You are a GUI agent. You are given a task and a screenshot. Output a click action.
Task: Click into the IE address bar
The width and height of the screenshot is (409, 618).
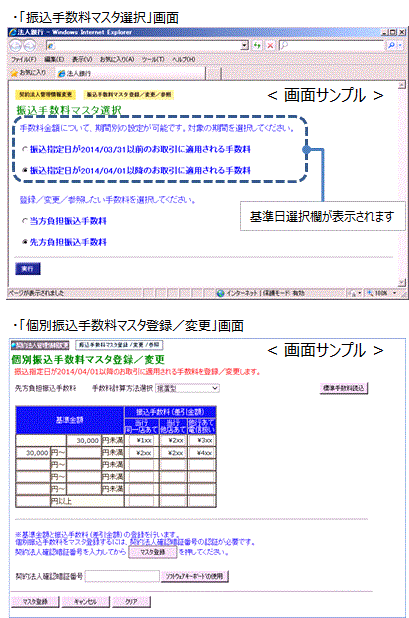click(x=144, y=46)
